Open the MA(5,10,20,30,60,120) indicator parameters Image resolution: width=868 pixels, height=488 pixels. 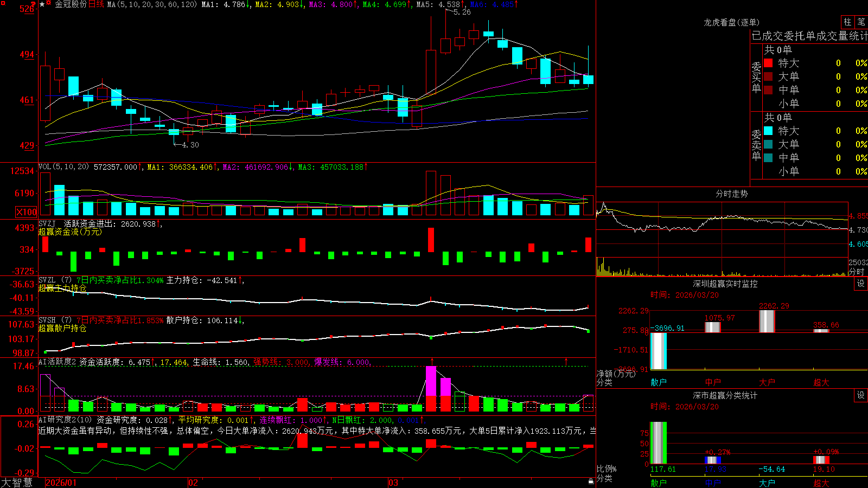point(152,4)
